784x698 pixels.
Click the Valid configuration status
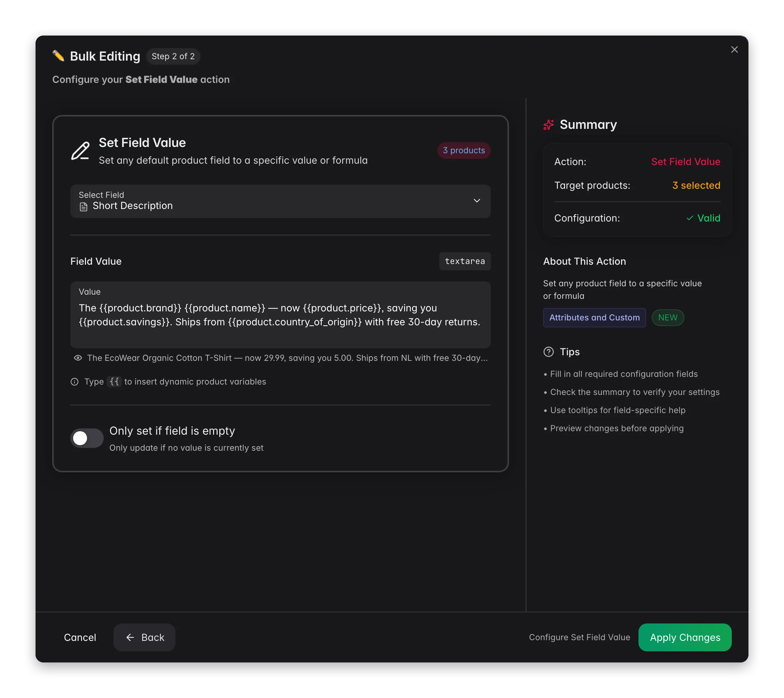coord(703,218)
